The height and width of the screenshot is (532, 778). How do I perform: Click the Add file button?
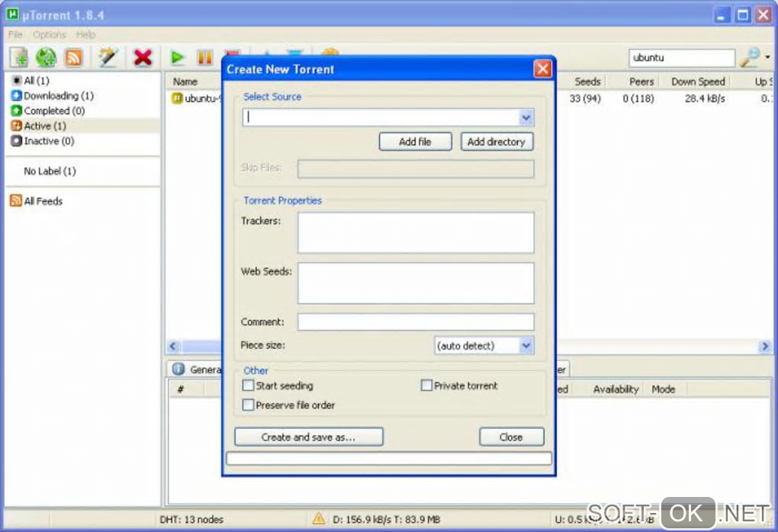click(x=415, y=142)
